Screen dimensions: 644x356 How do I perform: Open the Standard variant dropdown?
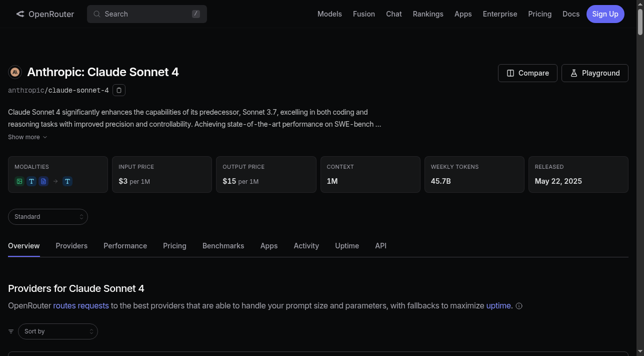click(48, 217)
